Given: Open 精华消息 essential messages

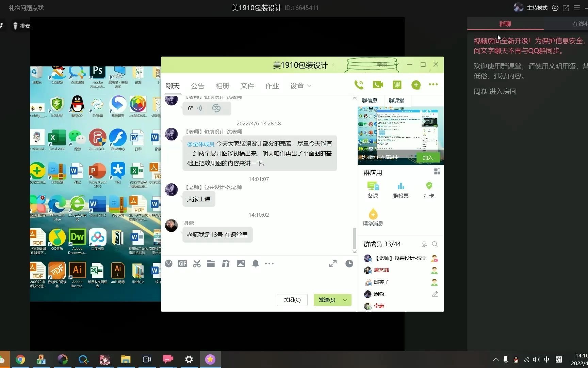Looking at the screenshot, I should 373,217.
